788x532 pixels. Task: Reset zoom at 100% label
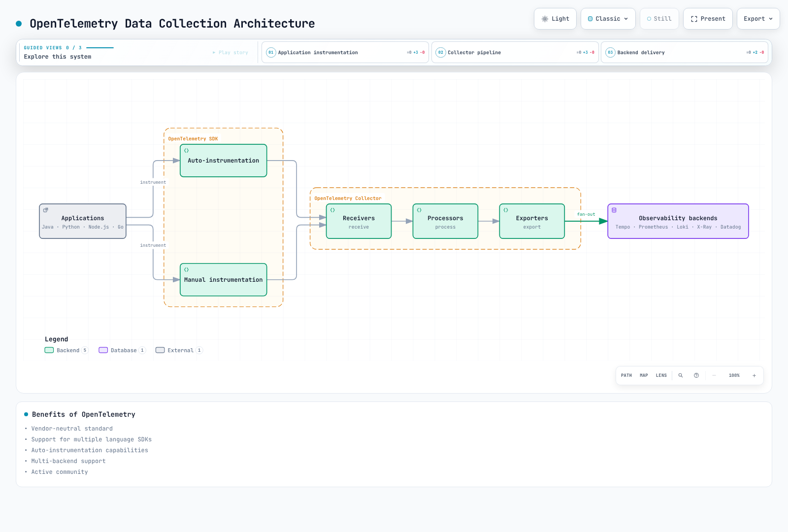[x=734, y=375]
